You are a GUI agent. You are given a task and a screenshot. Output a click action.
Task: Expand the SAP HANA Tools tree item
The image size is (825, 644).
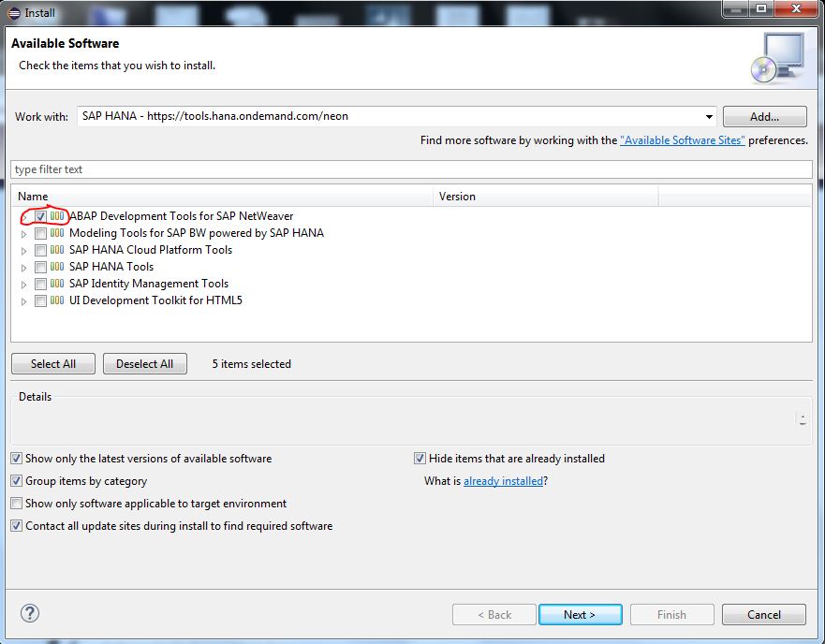23,267
